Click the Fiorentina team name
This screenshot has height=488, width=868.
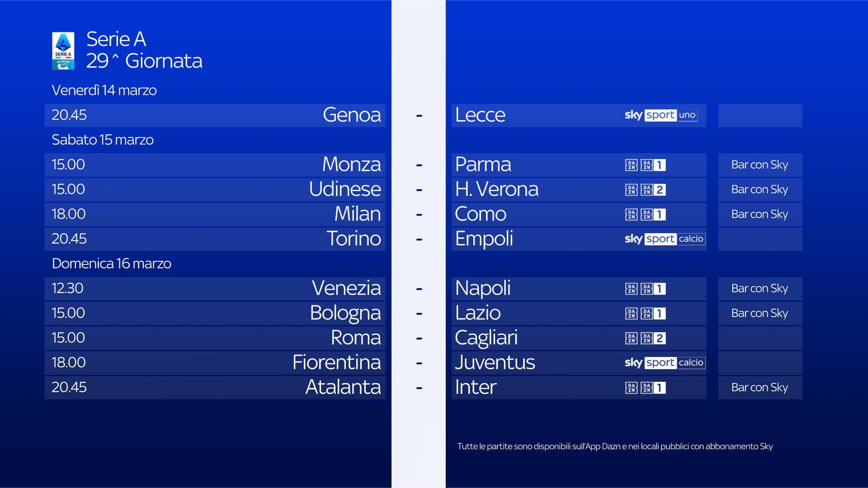pos(336,362)
